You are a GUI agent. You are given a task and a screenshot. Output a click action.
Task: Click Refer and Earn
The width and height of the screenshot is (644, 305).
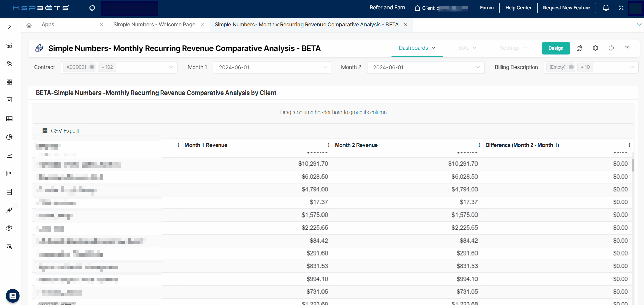(x=387, y=8)
